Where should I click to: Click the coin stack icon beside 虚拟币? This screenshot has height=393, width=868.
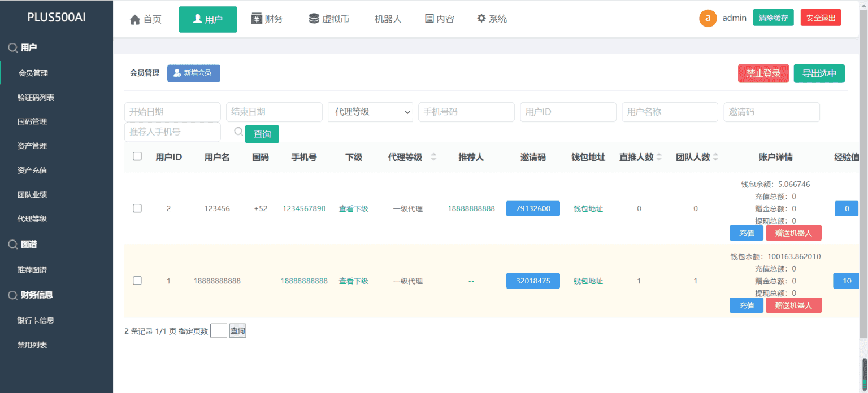click(314, 19)
